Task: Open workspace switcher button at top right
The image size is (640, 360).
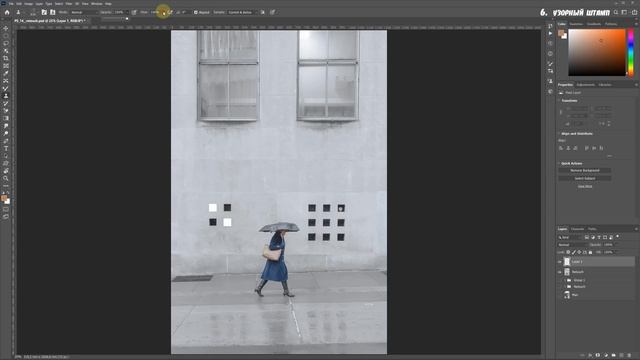Action: click(624, 12)
